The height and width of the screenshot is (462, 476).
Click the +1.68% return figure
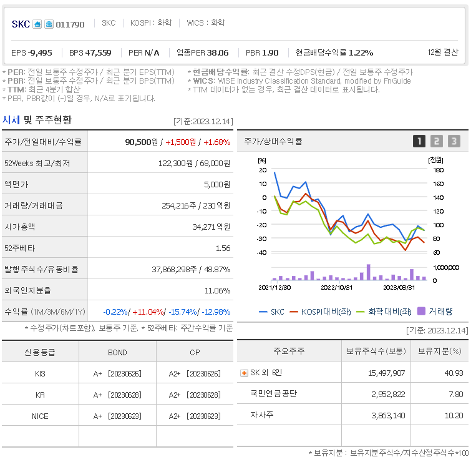[216, 142]
